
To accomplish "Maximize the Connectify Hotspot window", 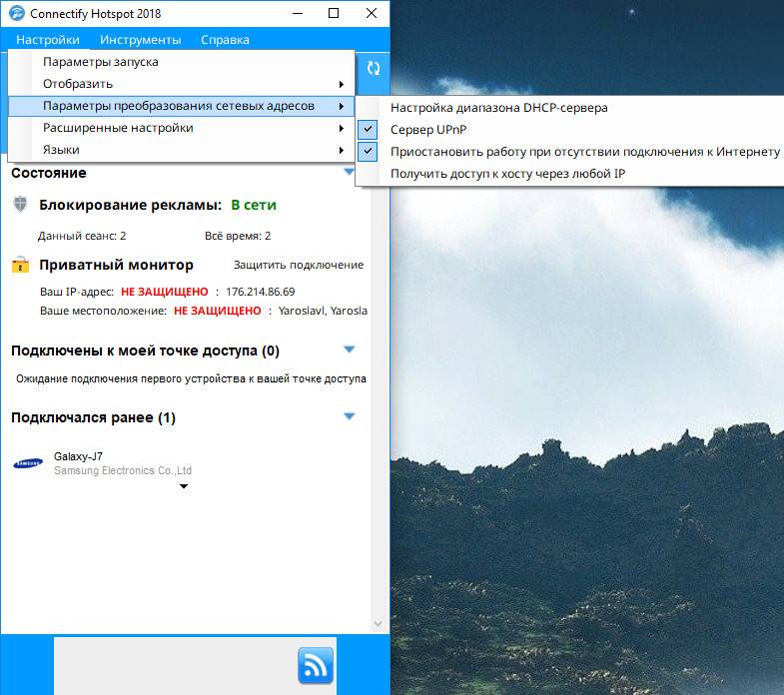I will (334, 14).
